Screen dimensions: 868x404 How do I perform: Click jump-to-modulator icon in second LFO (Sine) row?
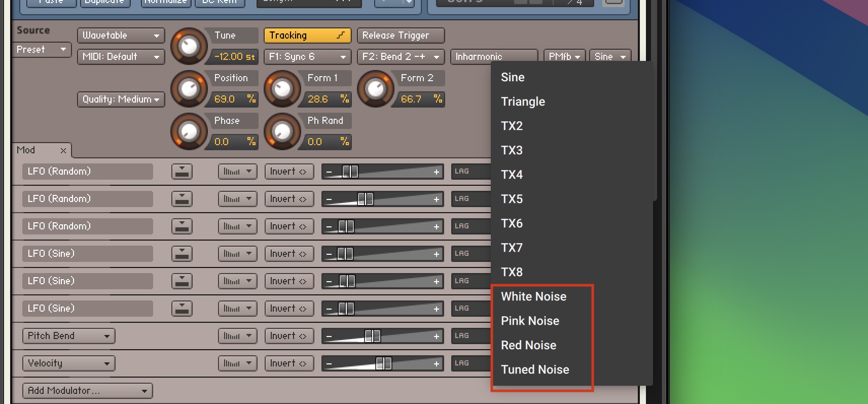point(182,281)
